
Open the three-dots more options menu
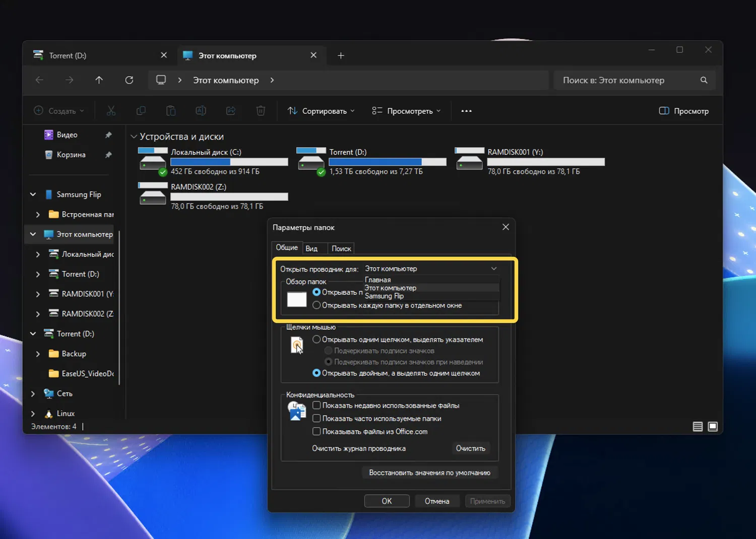click(466, 111)
